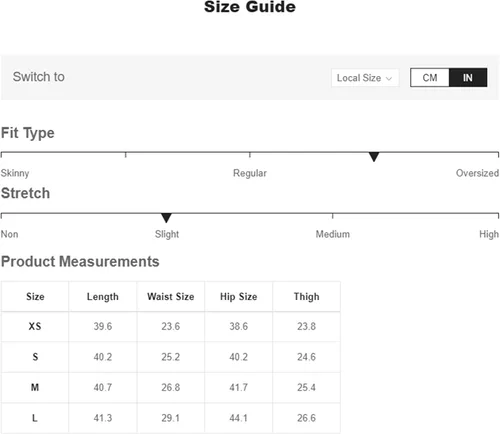Screen dimensions: 500x434
Task: Click M hip value 41.7
Action: [x=239, y=387]
